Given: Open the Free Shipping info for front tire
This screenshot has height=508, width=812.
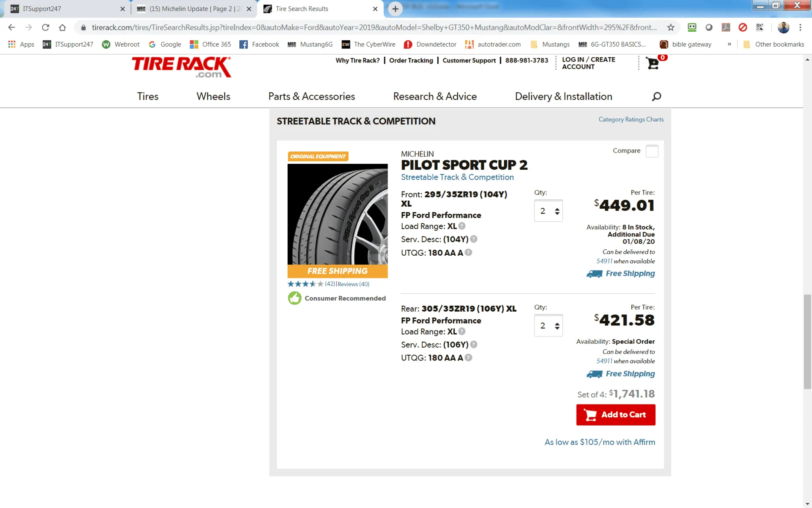Looking at the screenshot, I should (621, 274).
